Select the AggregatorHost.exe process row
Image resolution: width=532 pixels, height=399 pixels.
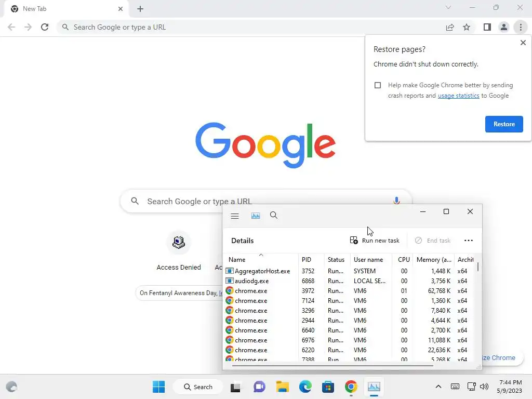coord(350,271)
